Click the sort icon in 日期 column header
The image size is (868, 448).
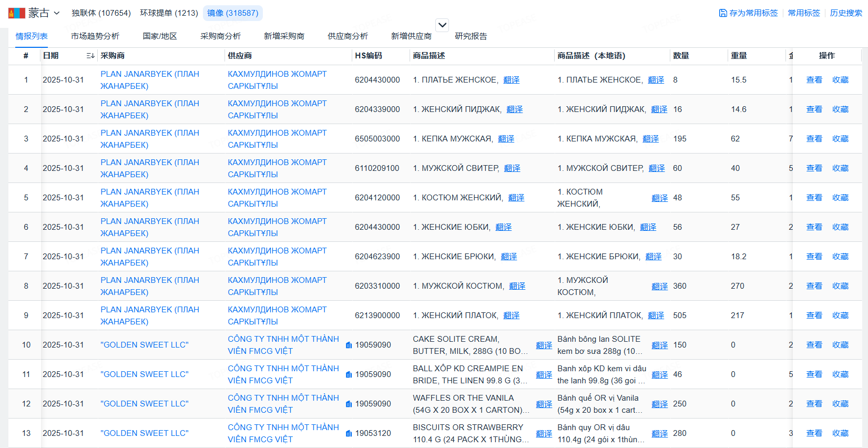point(90,56)
